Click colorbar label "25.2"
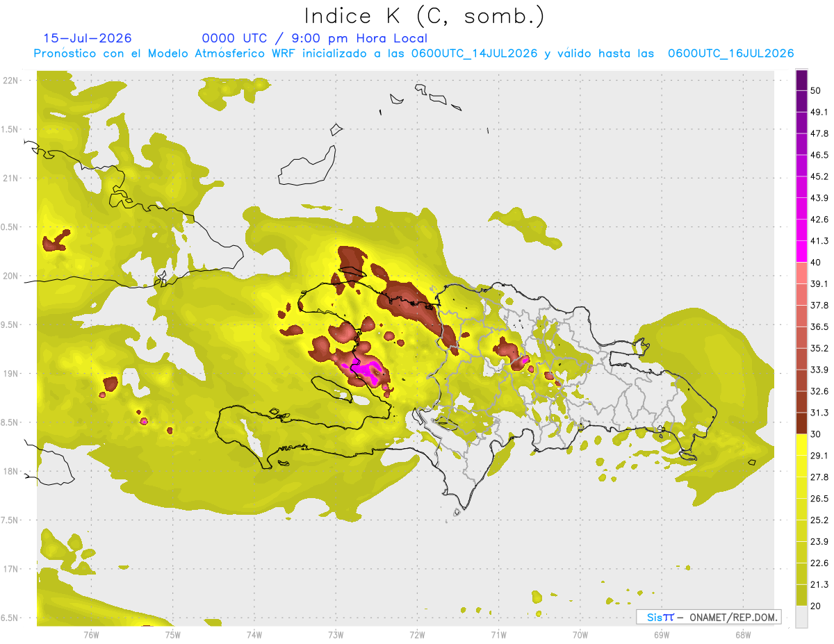The width and height of the screenshot is (834, 644). [819, 520]
